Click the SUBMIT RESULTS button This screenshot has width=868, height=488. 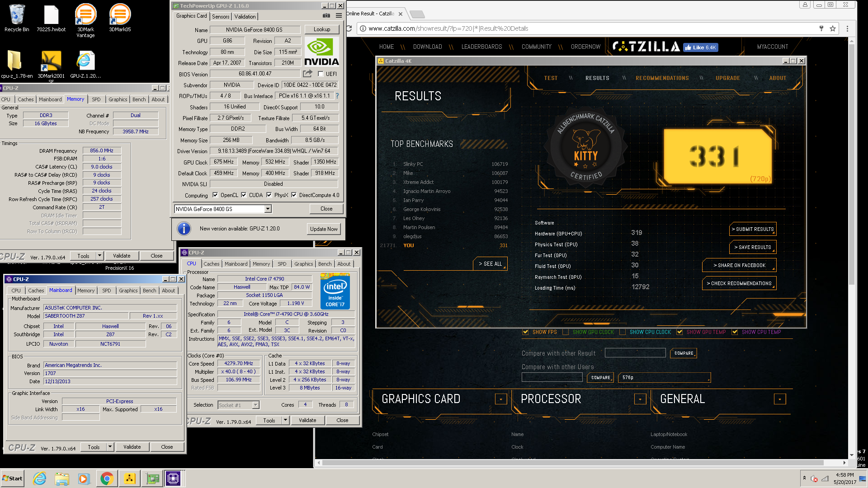click(753, 229)
